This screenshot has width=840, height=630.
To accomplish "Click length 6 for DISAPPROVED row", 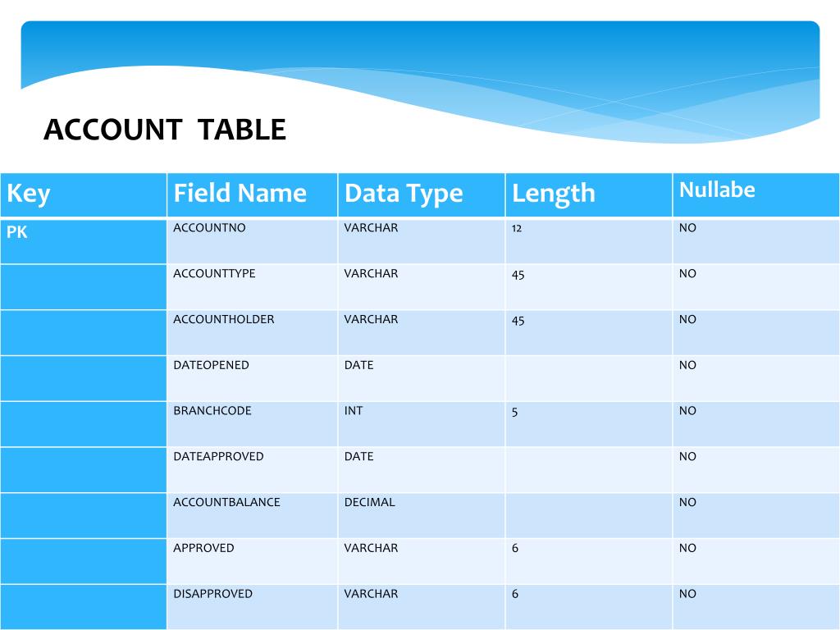I will [515, 594].
